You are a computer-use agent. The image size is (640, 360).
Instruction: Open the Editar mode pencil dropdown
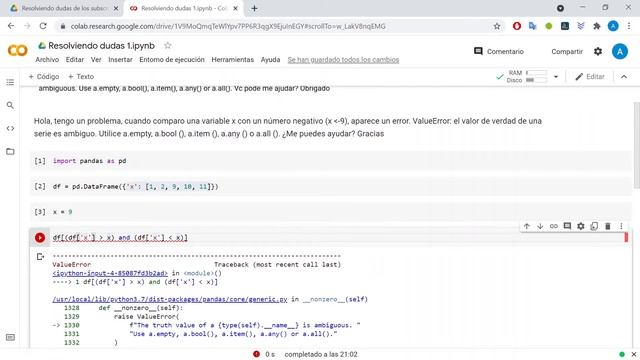click(x=589, y=77)
